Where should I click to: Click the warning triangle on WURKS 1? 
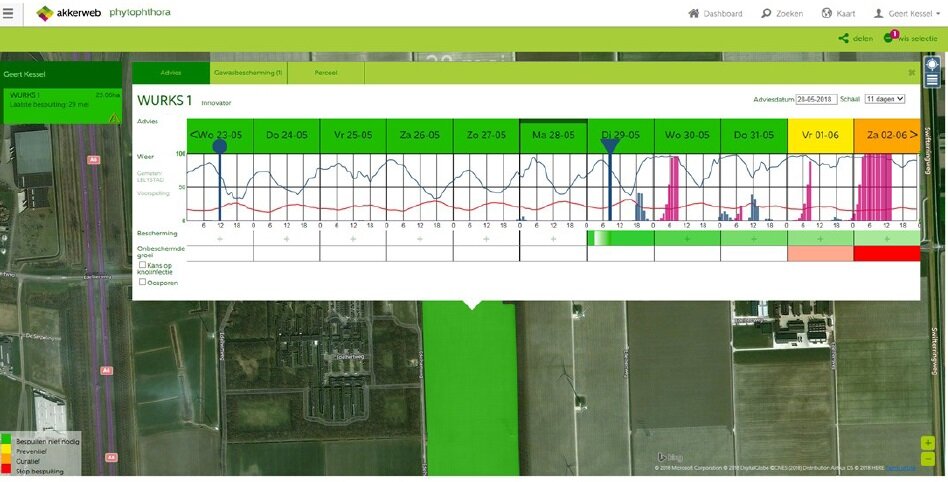(x=115, y=118)
